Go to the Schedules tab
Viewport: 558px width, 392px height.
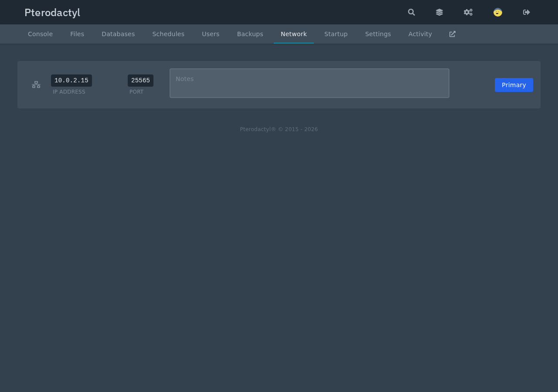168,34
